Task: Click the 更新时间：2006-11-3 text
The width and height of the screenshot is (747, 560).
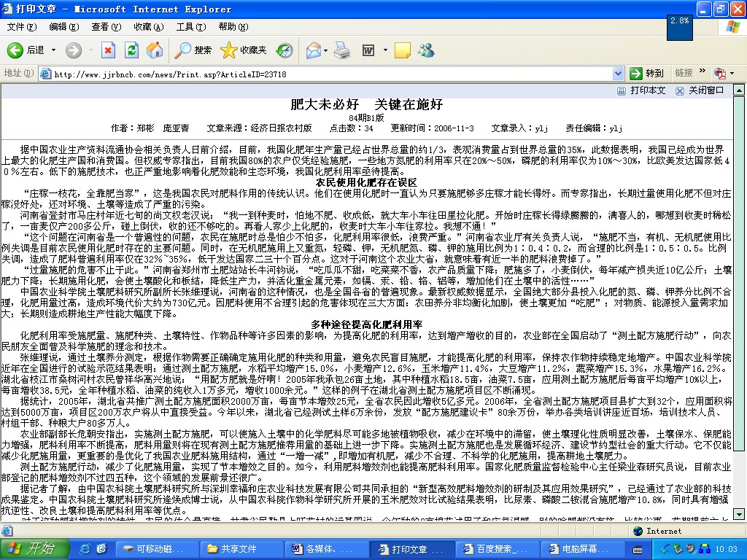Action: point(432,128)
